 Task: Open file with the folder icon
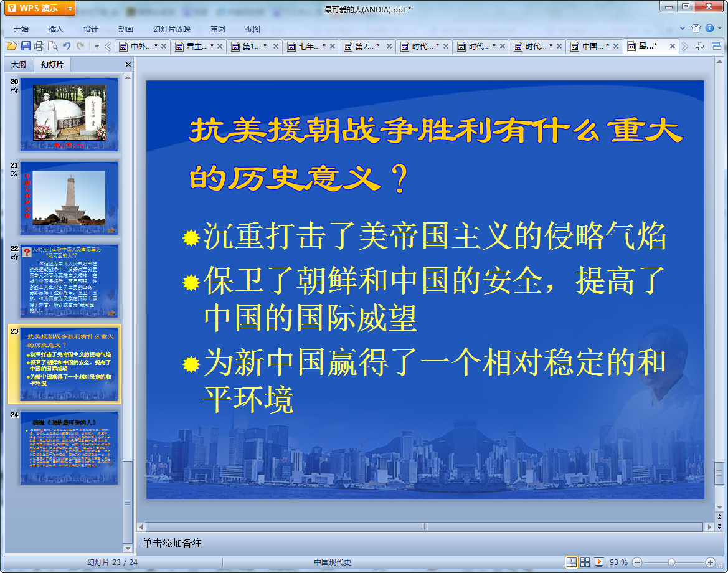pyautogui.click(x=12, y=46)
